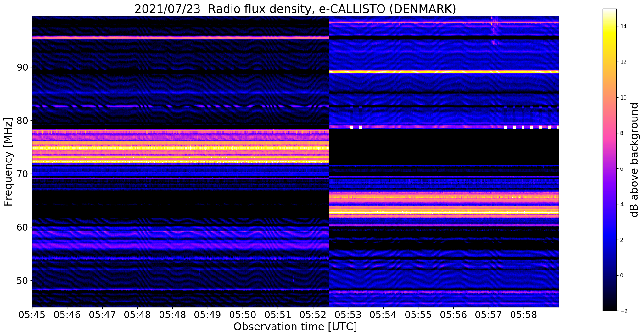This screenshot has width=644, height=336.
Task: Click the colorbar tick value 0
Action: pos(621,276)
